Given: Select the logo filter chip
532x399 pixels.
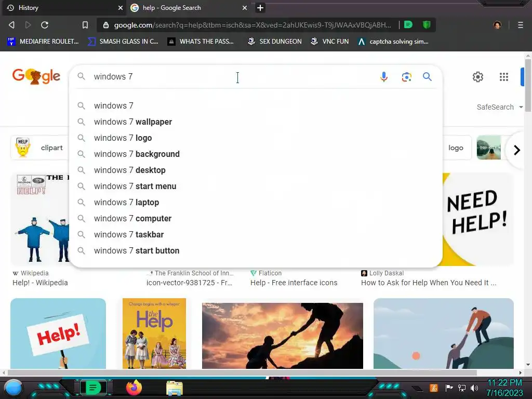Looking at the screenshot, I should pos(457,148).
